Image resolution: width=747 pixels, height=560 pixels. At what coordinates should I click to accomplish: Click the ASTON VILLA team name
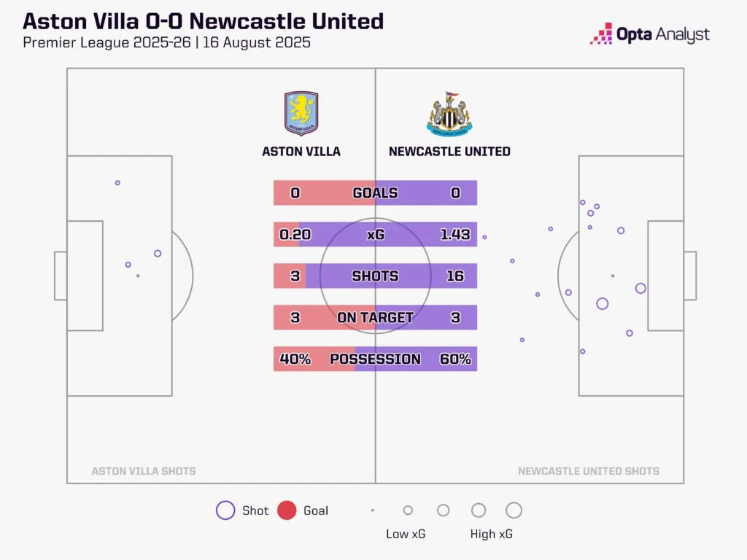point(301,152)
